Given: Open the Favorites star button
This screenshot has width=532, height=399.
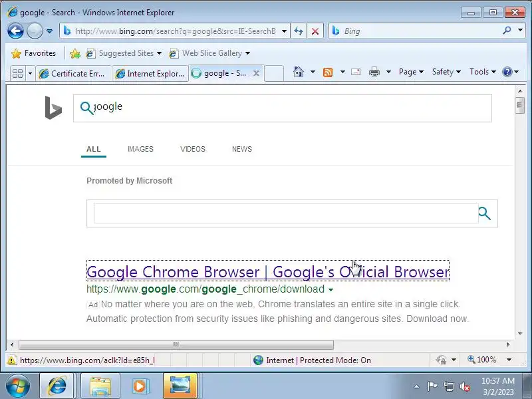Looking at the screenshot, I should point(33,53).
